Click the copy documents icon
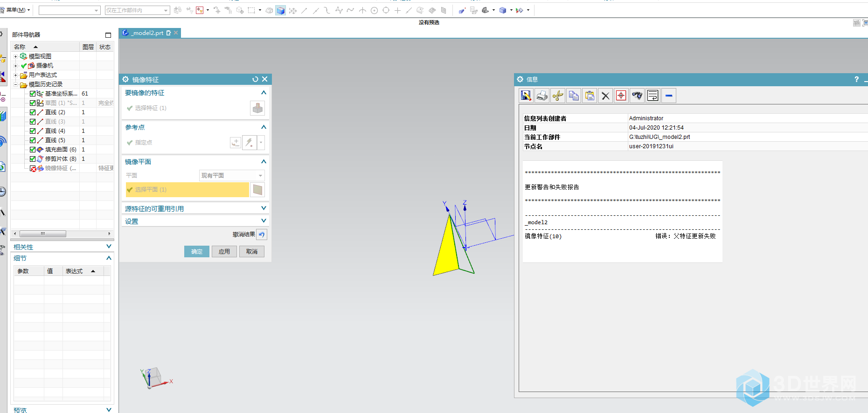The image size is (868, 413). click(574, 96)
